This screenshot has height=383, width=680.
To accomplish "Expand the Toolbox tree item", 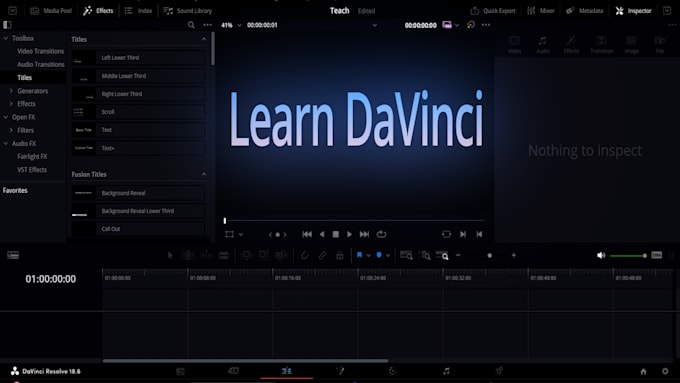I will click(6, 38).
